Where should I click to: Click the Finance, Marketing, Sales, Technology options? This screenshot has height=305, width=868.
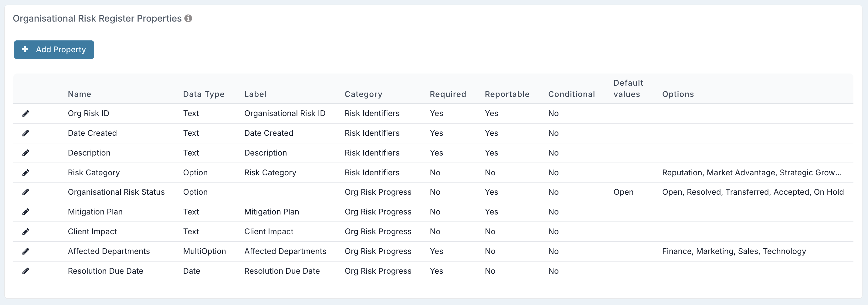coord(734,251)
